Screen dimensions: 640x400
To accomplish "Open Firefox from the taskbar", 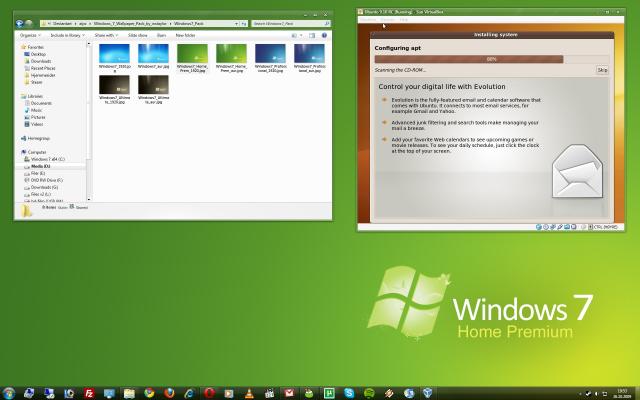I will [169, 393].
